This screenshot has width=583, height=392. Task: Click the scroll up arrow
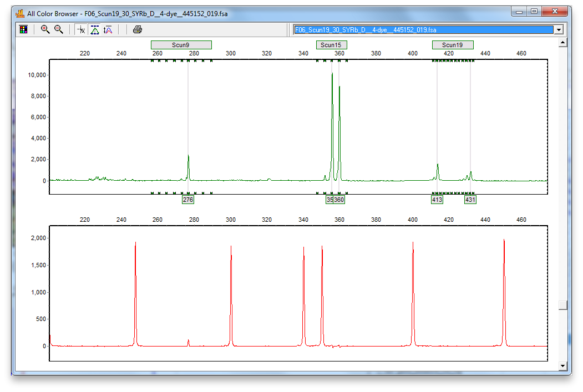pos(562,43)
